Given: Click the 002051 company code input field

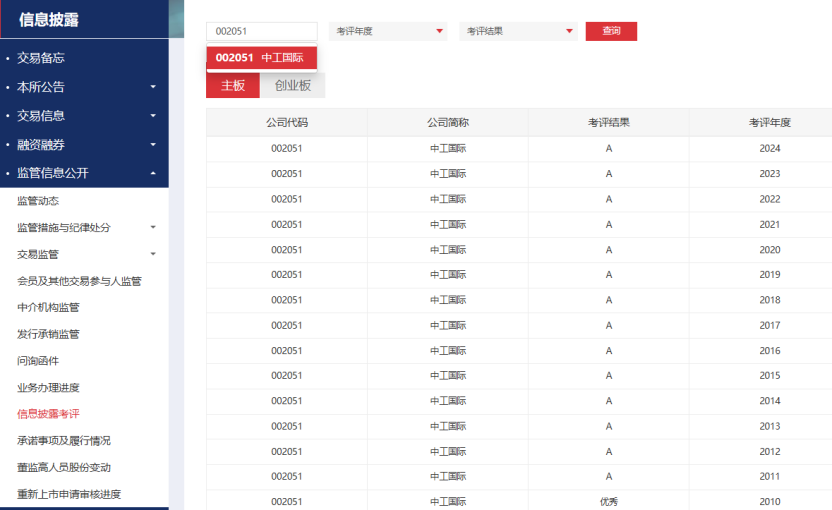Looking at the screenshot, I should (x=261, y=31).
